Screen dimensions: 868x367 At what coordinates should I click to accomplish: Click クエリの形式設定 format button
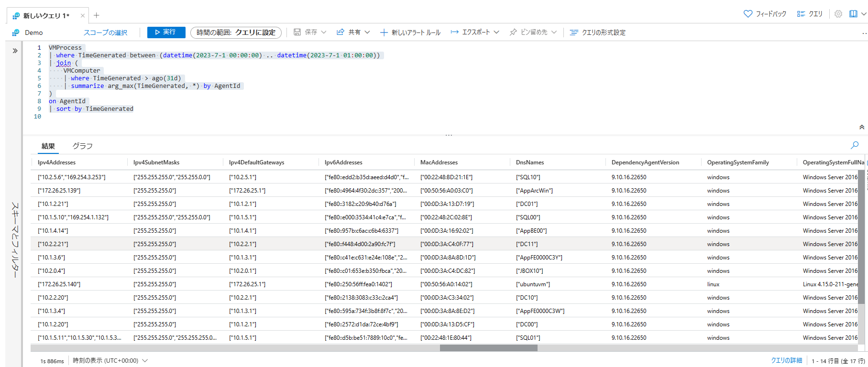(x=598, y=32)
